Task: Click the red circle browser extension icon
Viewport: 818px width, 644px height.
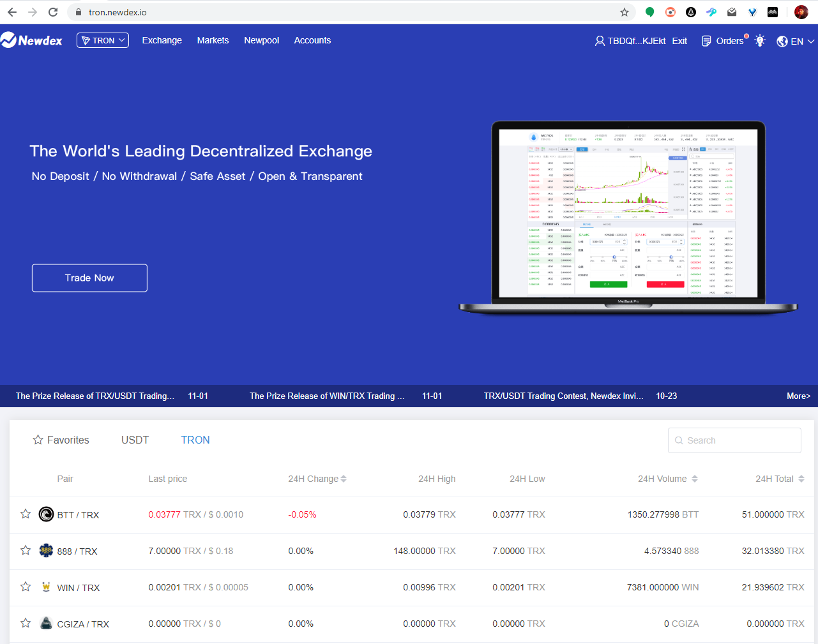Action: click(670, 12)
